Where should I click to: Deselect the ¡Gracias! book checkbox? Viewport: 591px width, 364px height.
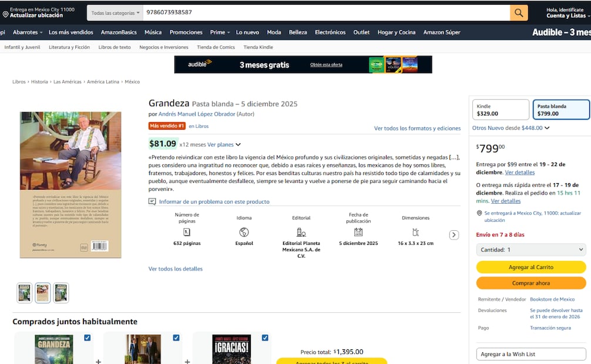pos(264,337)
